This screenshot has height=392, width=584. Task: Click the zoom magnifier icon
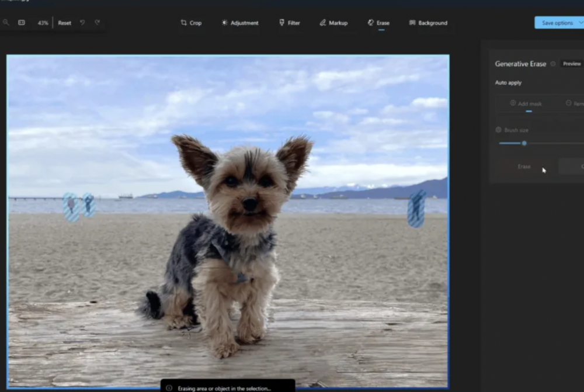pos(6,22)
